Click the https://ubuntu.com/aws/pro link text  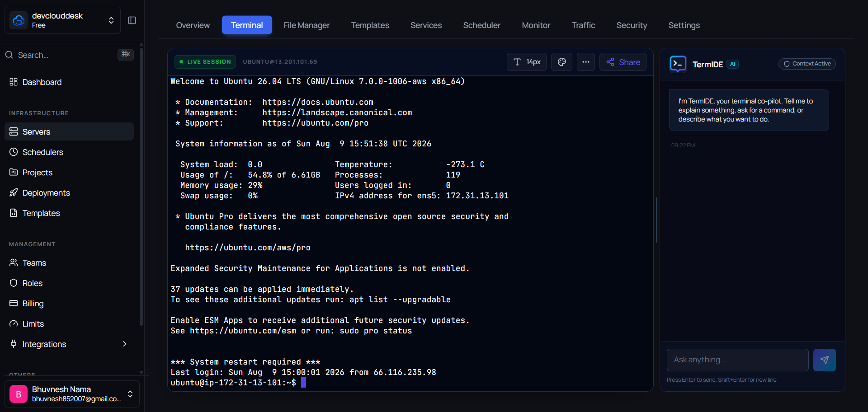(248, 248)
